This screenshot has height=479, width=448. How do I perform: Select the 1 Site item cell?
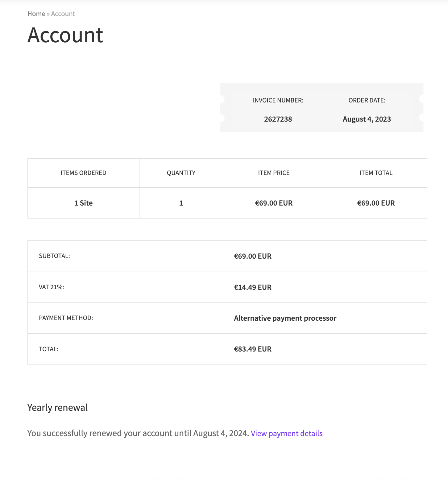[83, 203]
